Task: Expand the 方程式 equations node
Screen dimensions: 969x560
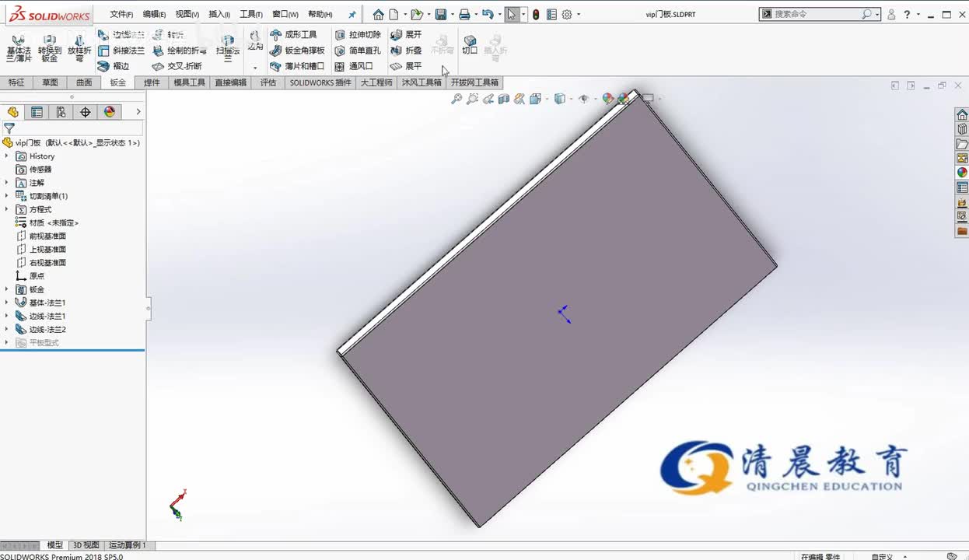Action: coord(7,209)
